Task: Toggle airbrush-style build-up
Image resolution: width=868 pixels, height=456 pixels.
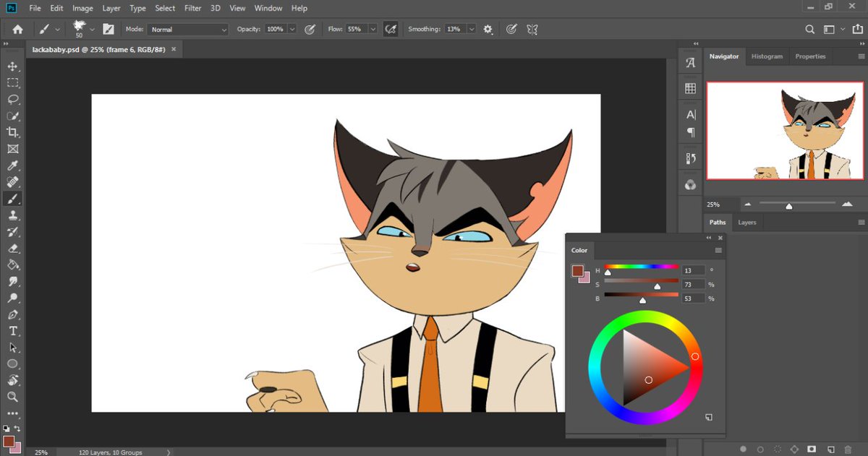Action: click(x=391, y=30)
